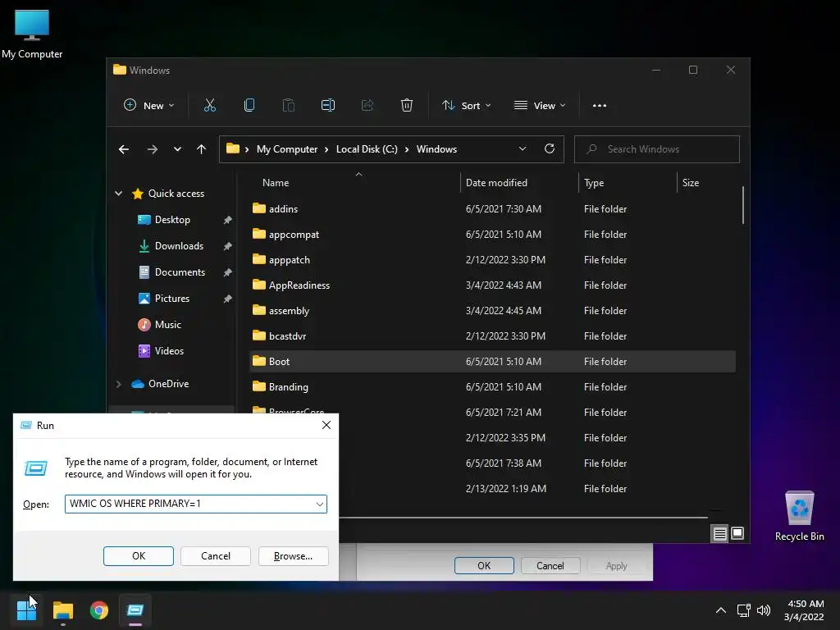840x630 pixels.
Task: Go forward with the right arrow
Action: [152, 149]
